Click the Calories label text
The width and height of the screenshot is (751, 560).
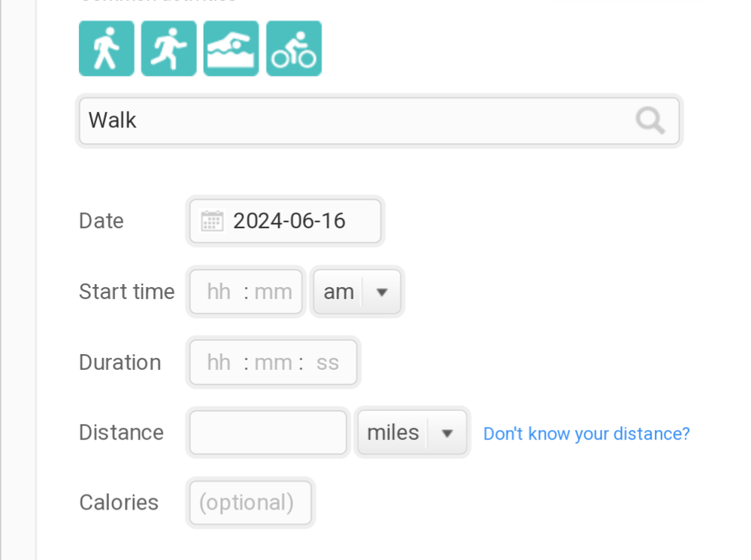(119, 503)
